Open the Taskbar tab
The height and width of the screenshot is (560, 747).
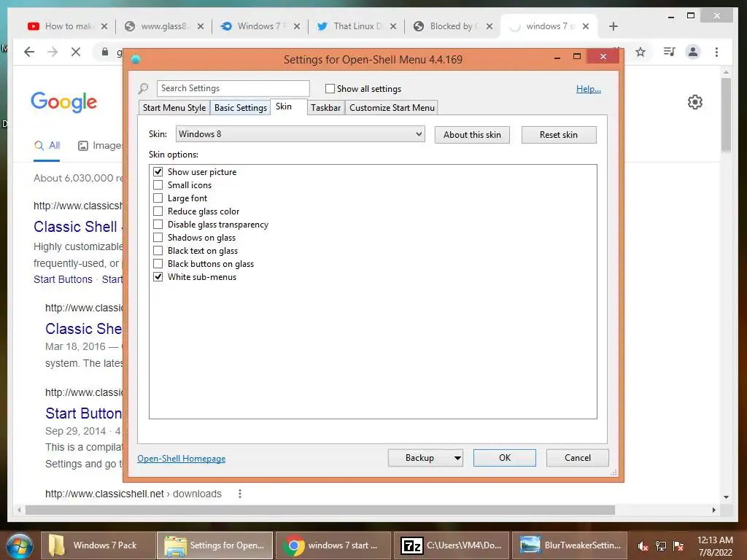(x=326, y=108)
